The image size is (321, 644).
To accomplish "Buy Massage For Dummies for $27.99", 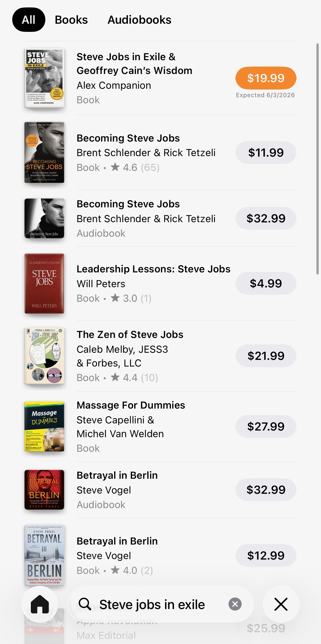I will coord(266,426).
